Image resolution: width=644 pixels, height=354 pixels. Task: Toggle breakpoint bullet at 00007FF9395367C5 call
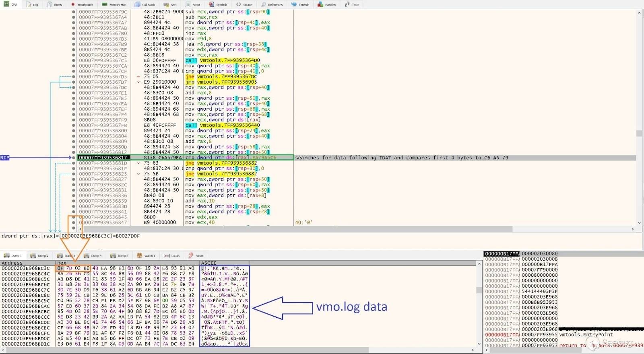(74, 60)
